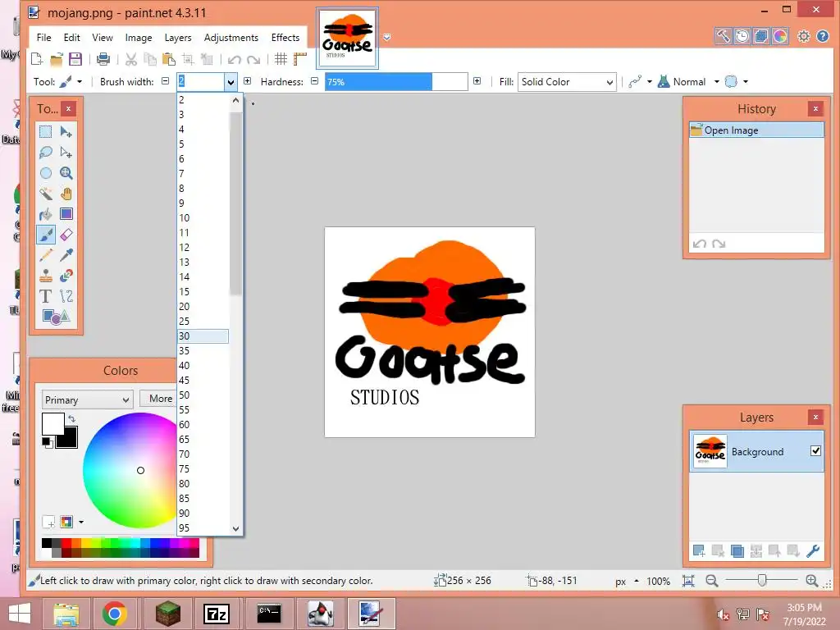Select the Text tool
The image size is (840, 630).
click(46, 295)
